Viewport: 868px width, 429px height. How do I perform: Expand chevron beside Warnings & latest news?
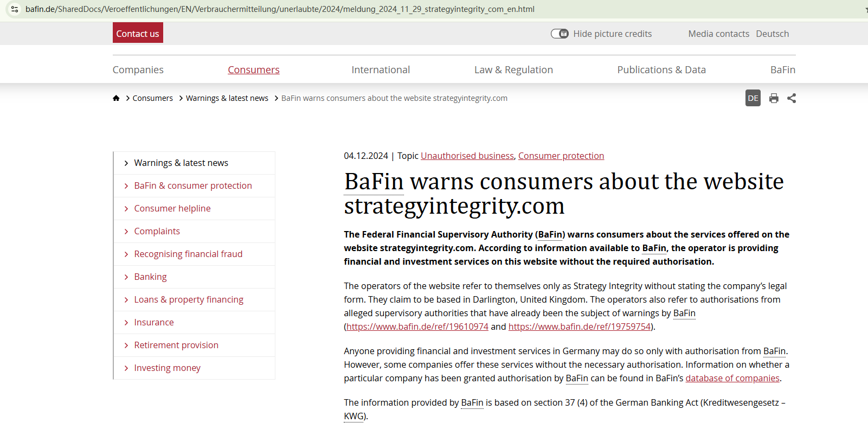coord(126,163)
